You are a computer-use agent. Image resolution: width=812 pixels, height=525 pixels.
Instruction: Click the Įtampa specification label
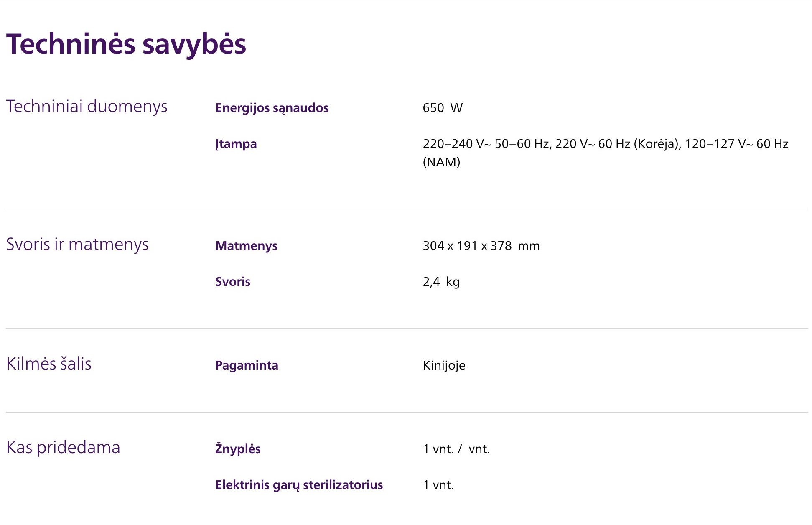[236, 144]
